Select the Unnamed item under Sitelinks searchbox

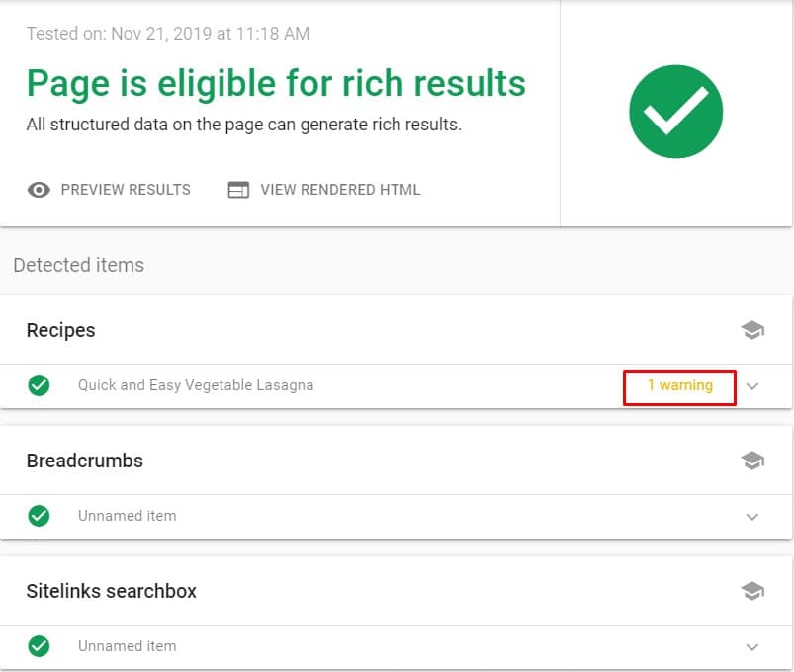click(127, 646)
